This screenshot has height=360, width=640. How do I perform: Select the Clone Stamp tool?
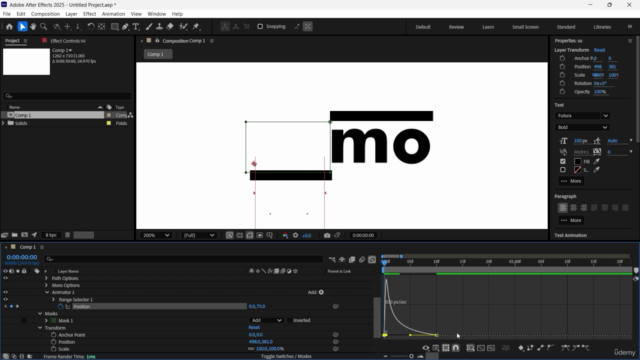point(160,27)
